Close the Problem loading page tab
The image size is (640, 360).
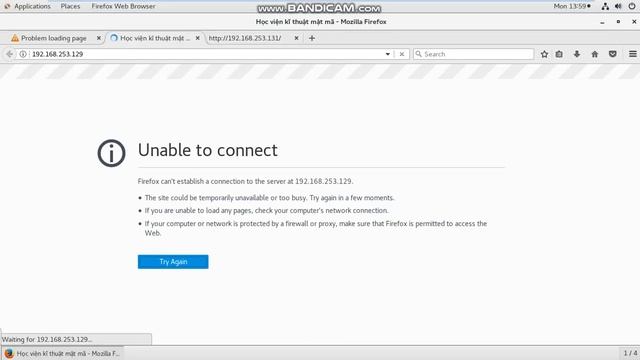[98, 38]
